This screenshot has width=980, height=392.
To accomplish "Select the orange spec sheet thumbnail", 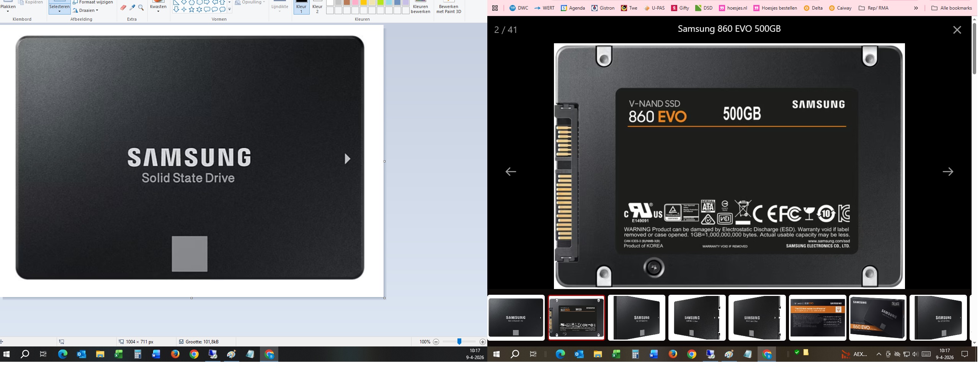I will click(817, 318).
